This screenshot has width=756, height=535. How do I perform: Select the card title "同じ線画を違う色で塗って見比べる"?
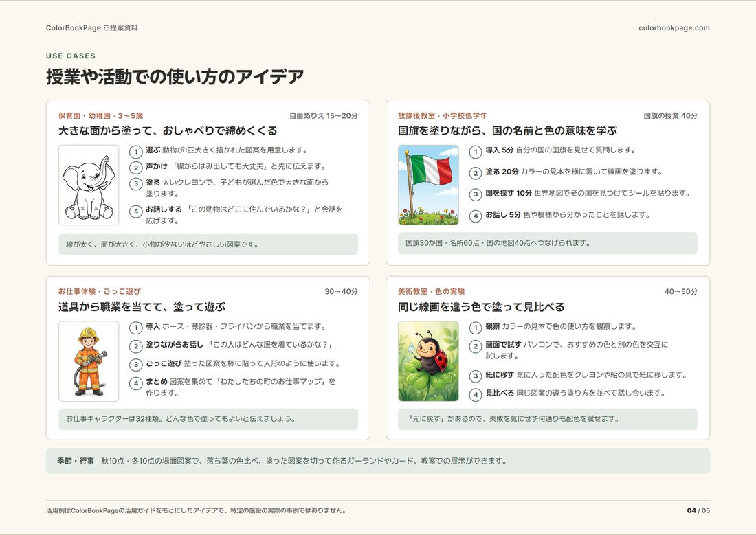(481, 307)
